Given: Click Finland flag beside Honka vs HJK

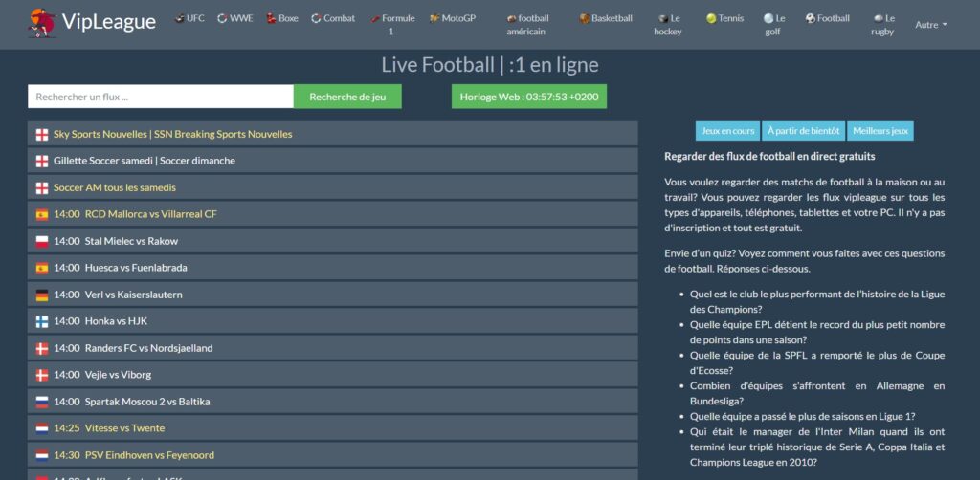Looking at the screenshot, I should click(42, 321).
